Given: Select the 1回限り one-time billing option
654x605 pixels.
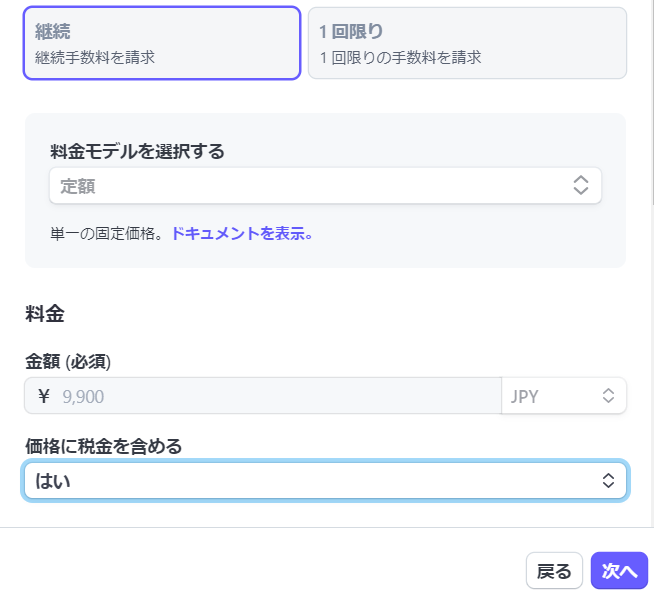Looking at the screenshot, I should coord(467,43).
